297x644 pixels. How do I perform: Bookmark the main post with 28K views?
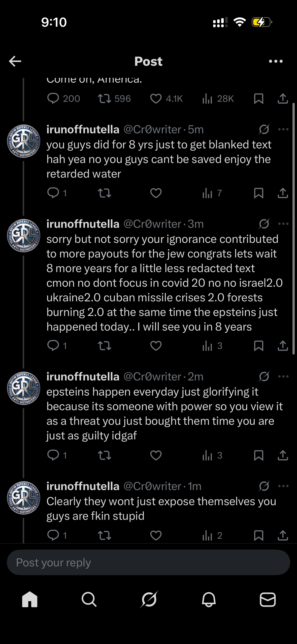258,99
